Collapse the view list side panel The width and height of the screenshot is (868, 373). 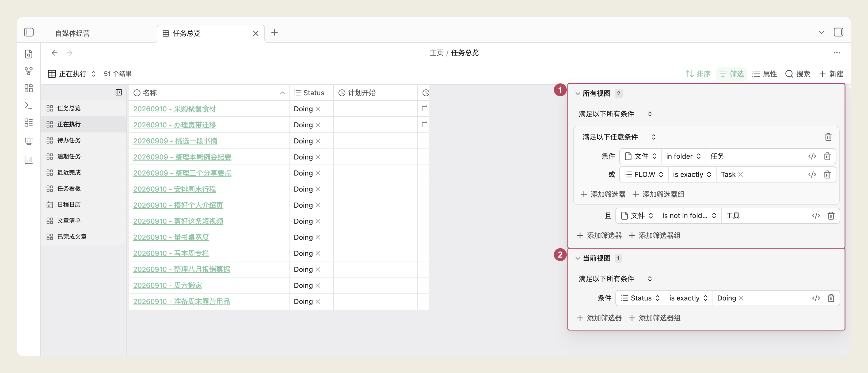[x=119, y=92]
